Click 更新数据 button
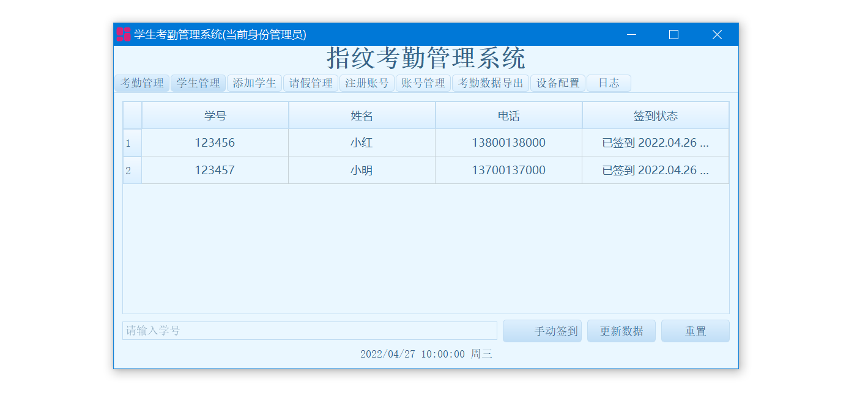This screenshot has height=393, width=868. [621, 331]
